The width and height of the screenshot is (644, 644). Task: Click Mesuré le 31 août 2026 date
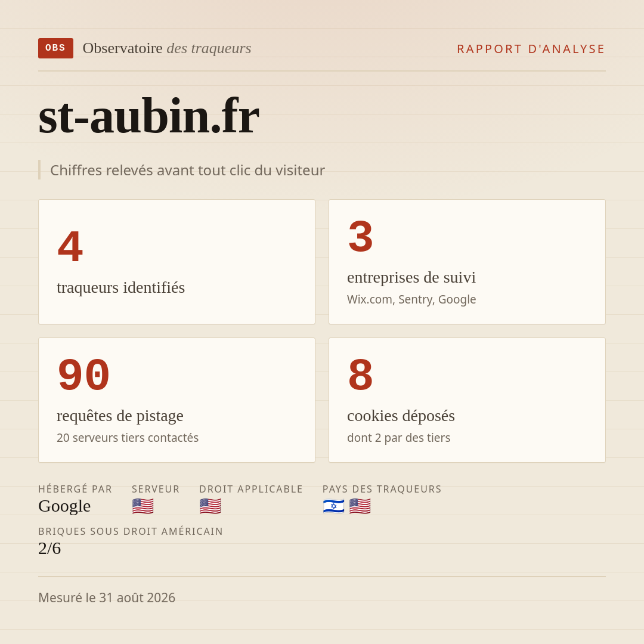point(107,597)
